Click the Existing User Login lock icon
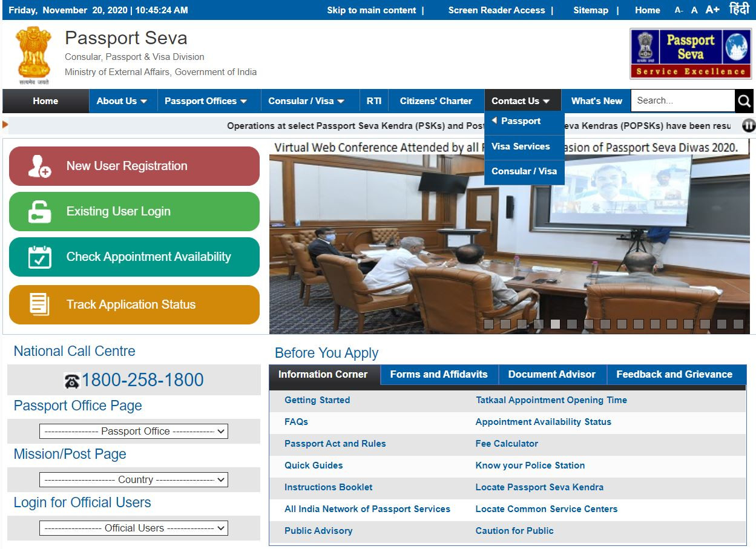 (40, 212)
